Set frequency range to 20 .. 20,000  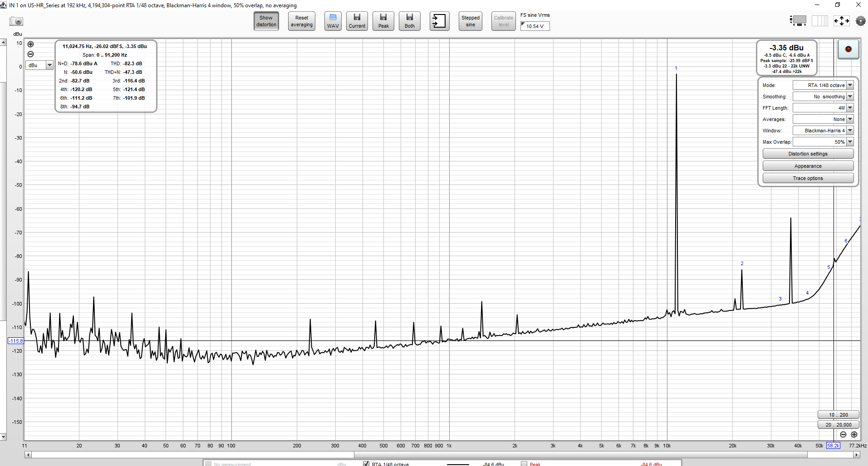[839, 425]
